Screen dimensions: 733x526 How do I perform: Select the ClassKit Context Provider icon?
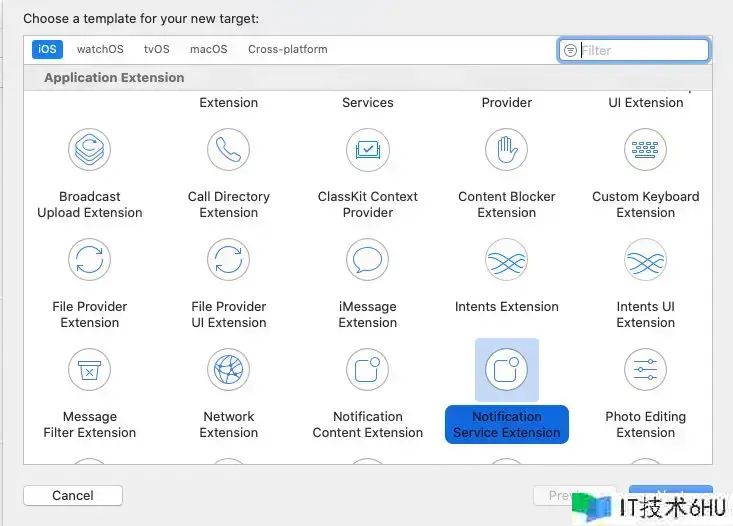(x=367, y=150)
